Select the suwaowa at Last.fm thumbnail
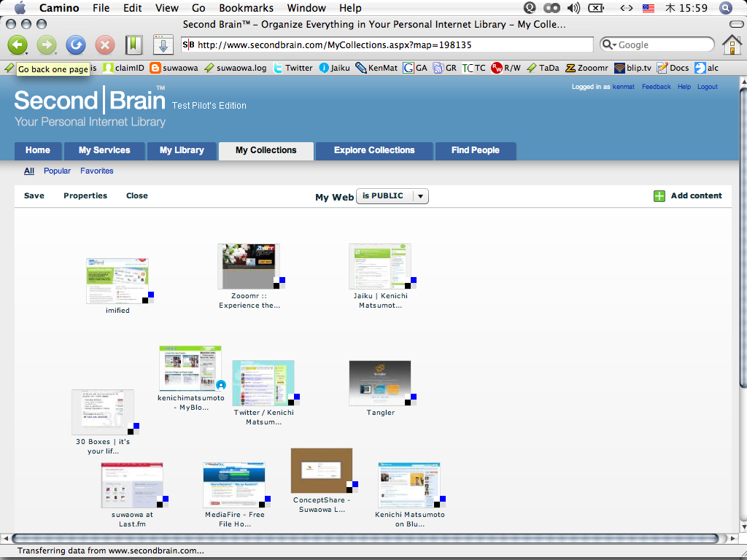 pyautogui.click(x=132, y=485)
